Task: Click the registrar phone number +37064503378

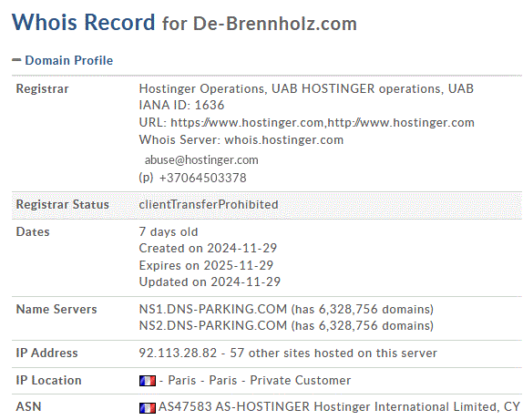Action: [x=203, y=178]
